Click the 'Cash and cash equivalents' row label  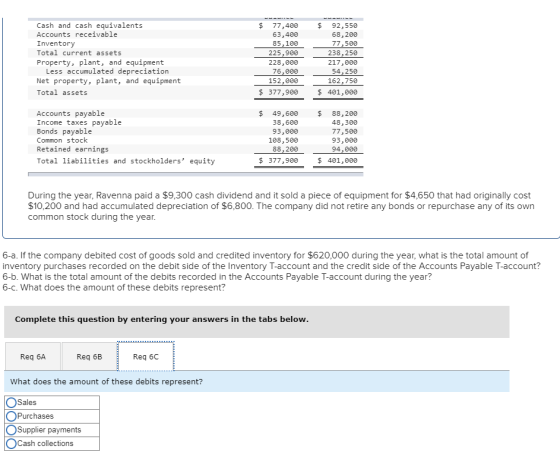point(89,25)
